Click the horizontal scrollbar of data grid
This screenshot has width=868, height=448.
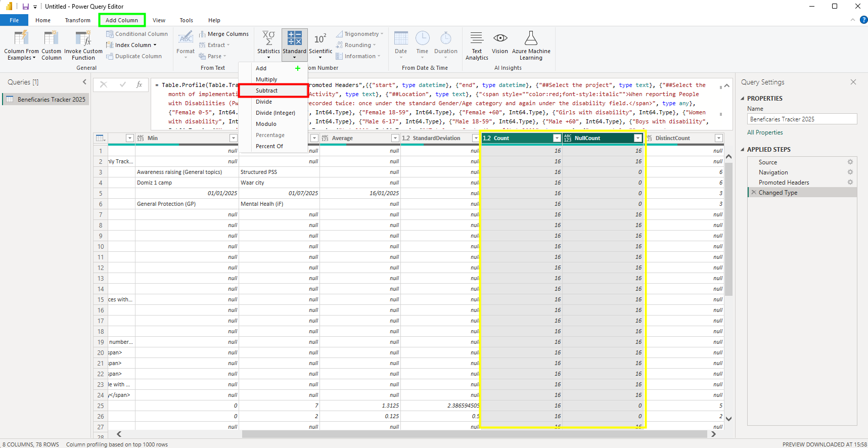click(474, 434)
